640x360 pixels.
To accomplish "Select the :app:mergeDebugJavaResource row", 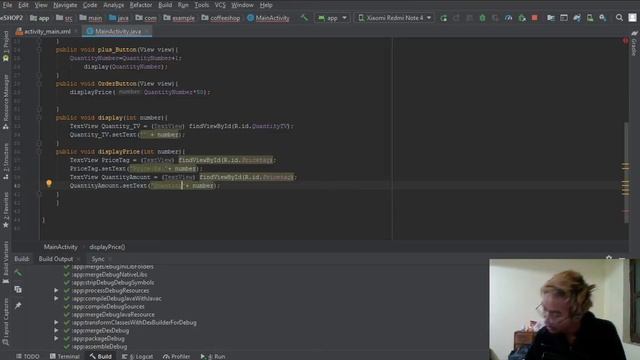I will (x=113, y=315).
